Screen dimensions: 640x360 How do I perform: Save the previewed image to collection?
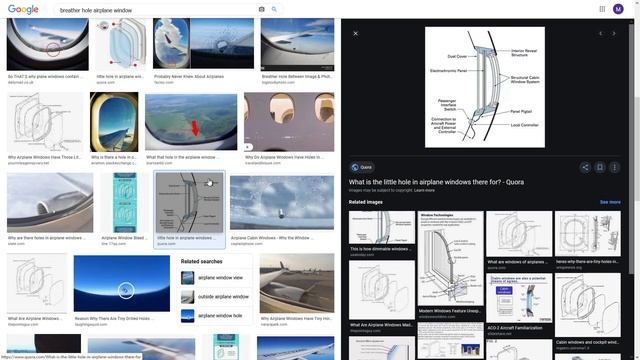coord(600,167)
